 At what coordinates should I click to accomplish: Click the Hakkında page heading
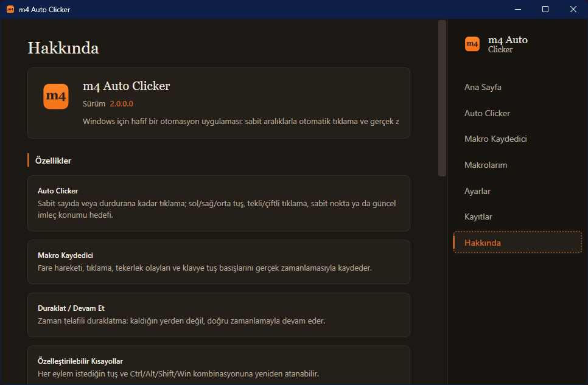(x=63, y=48)
